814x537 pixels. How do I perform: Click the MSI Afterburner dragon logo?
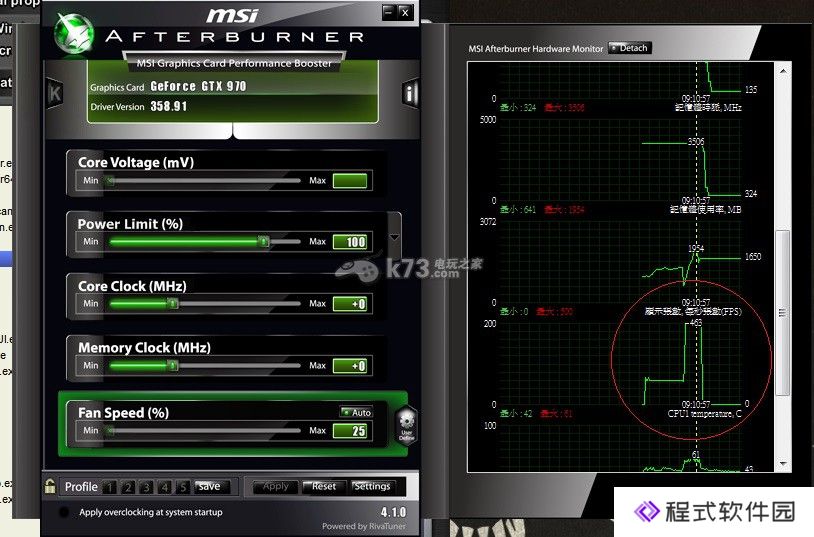coord(74,34)
